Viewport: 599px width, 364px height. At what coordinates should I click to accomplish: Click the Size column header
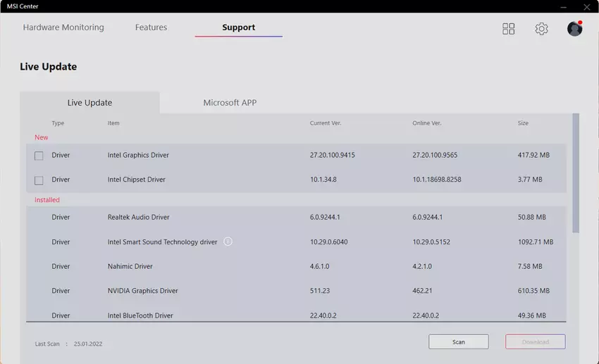pyautogui.click(x=523, y=123)
